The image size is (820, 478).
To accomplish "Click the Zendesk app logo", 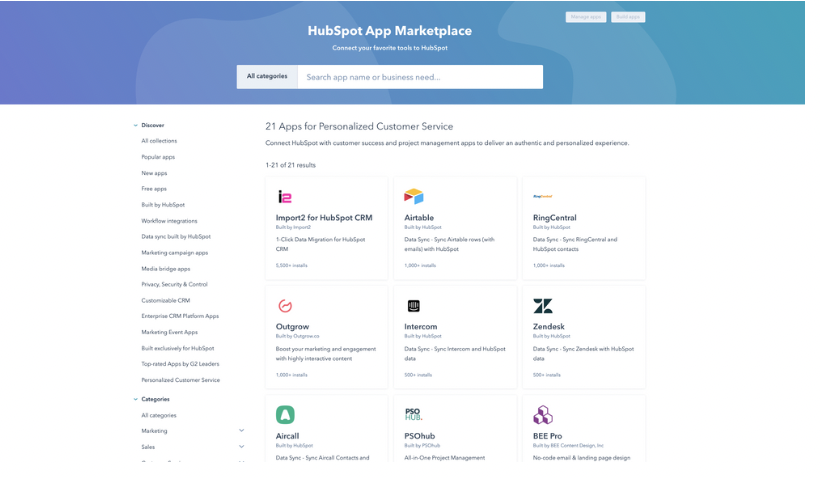I will click(x=543, y=305).
